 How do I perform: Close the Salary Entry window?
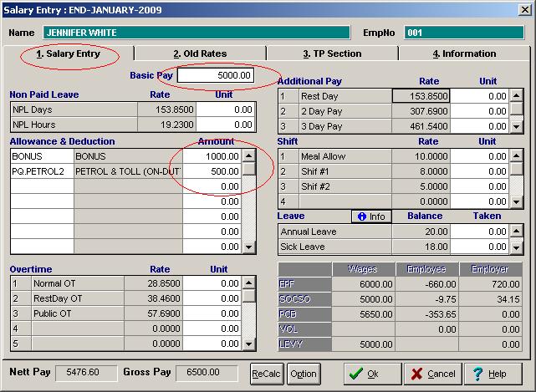coord(525,9)
